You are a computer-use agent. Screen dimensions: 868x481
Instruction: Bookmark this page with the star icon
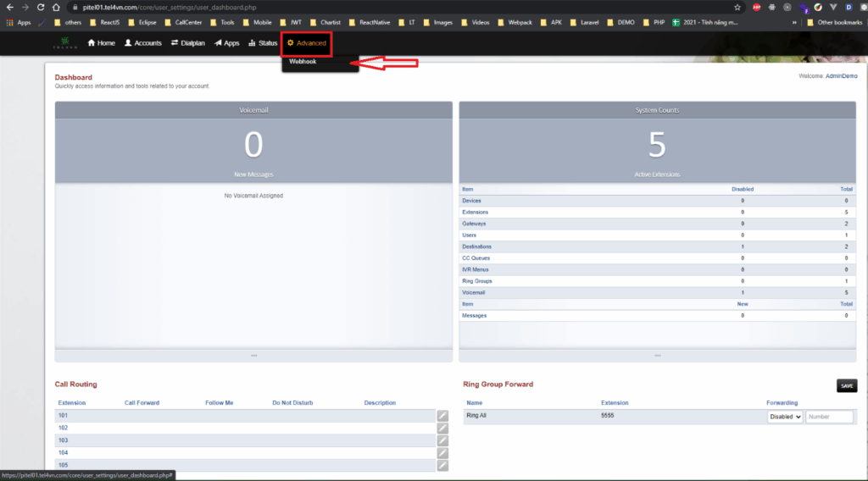coord(737,7)
